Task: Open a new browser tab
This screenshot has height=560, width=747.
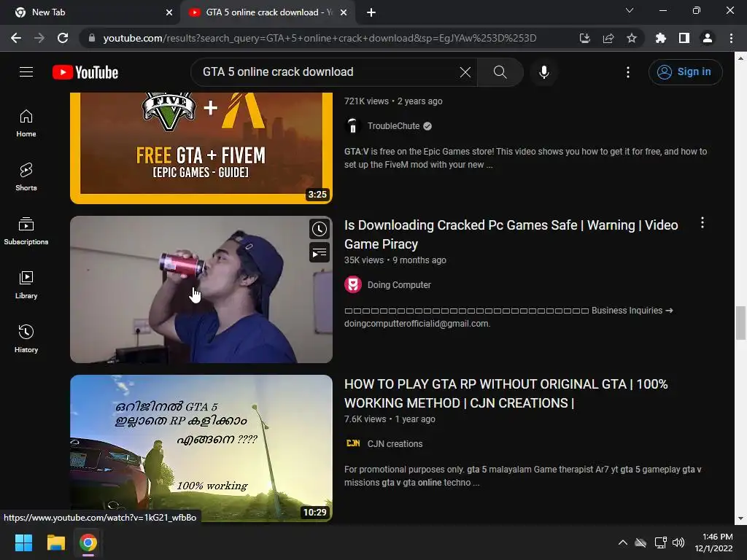Action: (371, 12)
